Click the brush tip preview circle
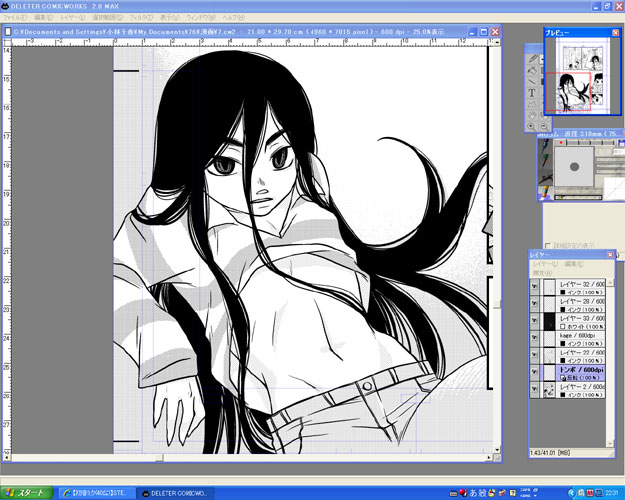Image resolution: width=625 pixels, height=500 pixels. click(x=574, y=167)
